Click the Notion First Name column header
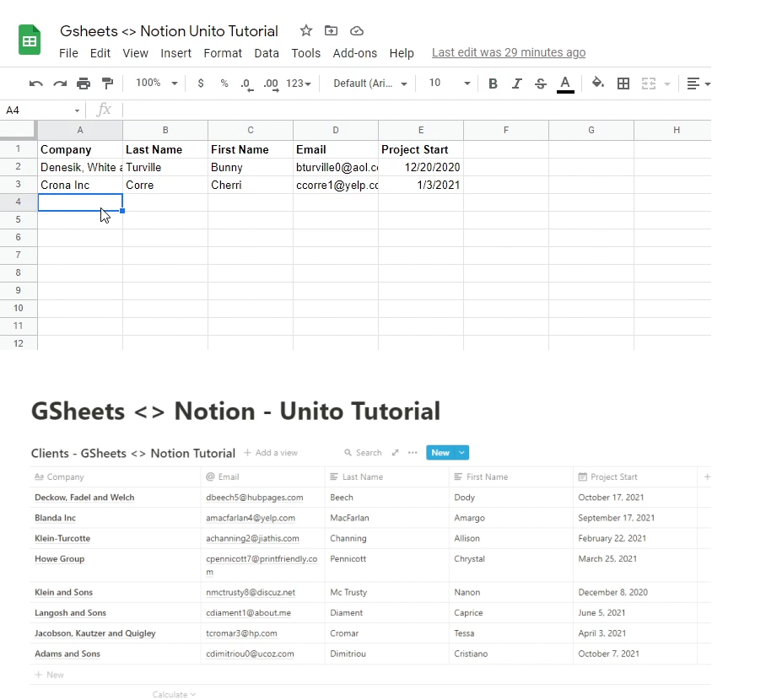The height and width of the screenshot is (700, 766). [511, 477]
